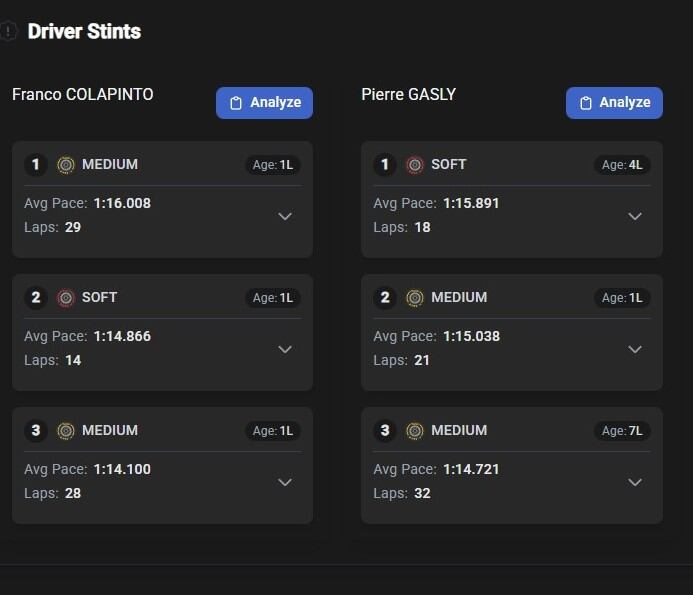Analyze Pierre Gasly's stints
Viewport: 693px width, 595px height.
pos(614,103)
